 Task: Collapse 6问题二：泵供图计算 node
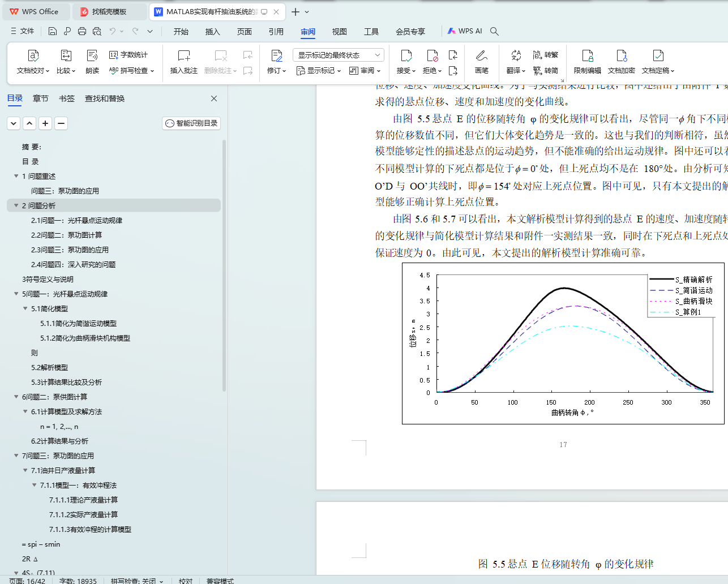(16, 397)
